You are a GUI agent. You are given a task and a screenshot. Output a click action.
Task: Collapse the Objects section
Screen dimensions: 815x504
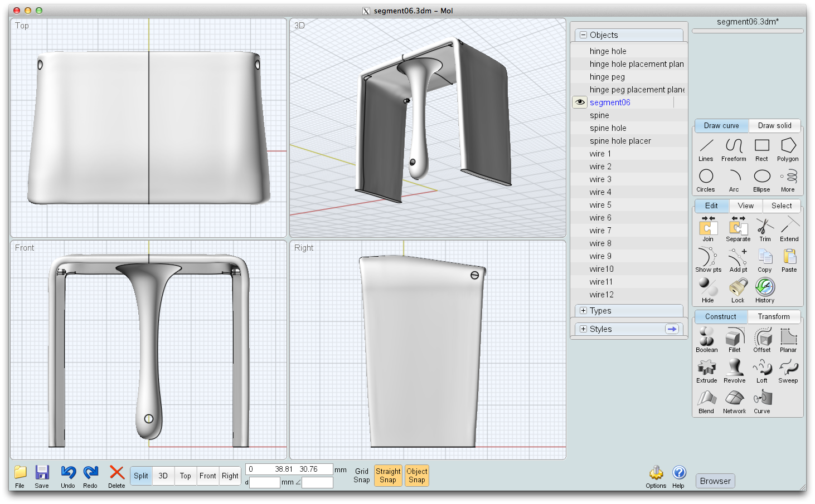584,35
